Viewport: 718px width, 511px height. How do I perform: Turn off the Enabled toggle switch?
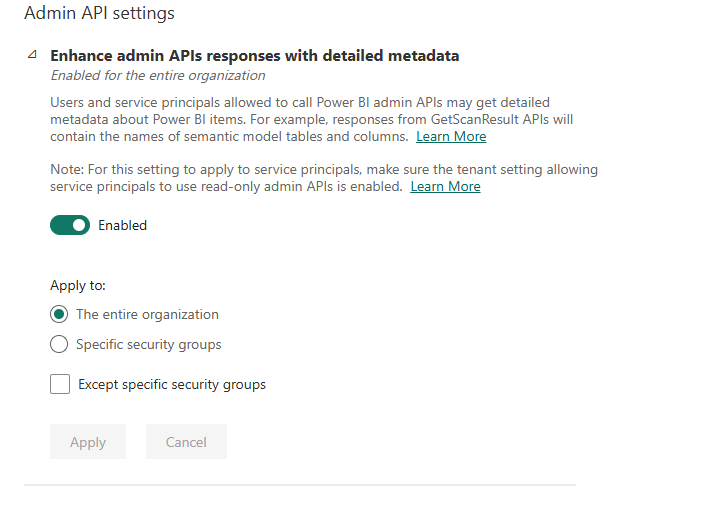[70, 225]
